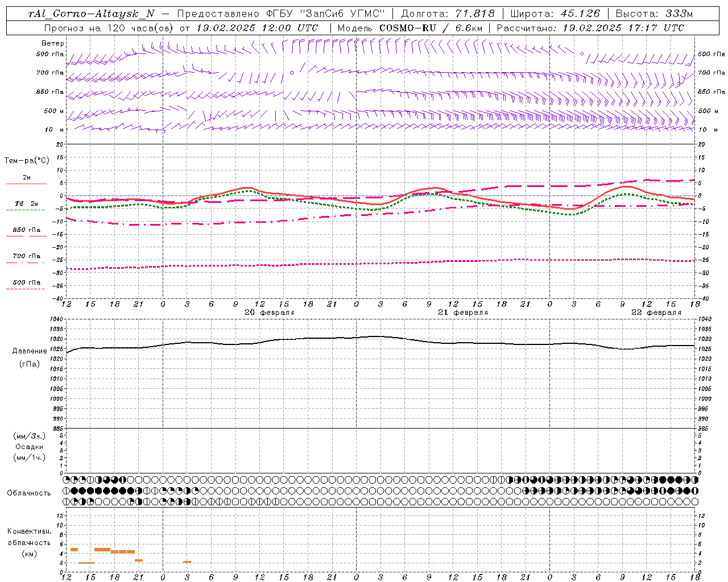This screenshot has height=582, width=728.
Task: Click the (гПа) unit label under Давление
Action: coord(30,364)
